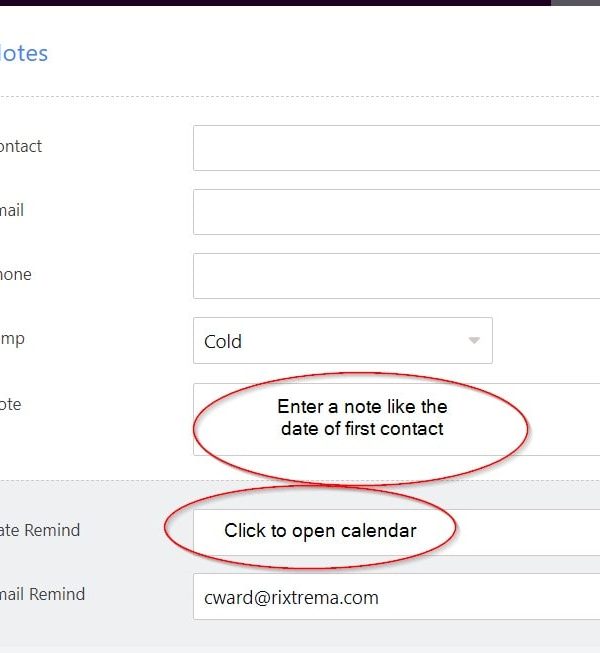This screenshot has width=600, height=653.
Task: Click Email Remind field with cward@rixtrema.com
Action: point(396,597)
